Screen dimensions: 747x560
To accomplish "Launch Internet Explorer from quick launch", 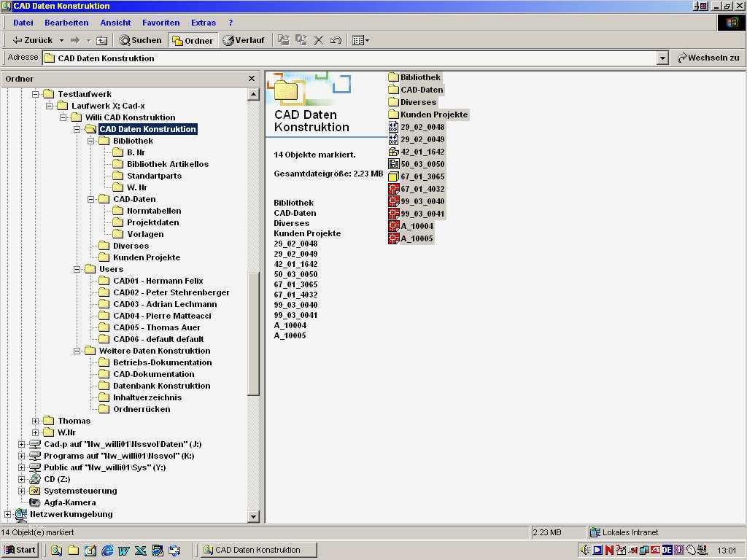I will click(x=107, y=550).
